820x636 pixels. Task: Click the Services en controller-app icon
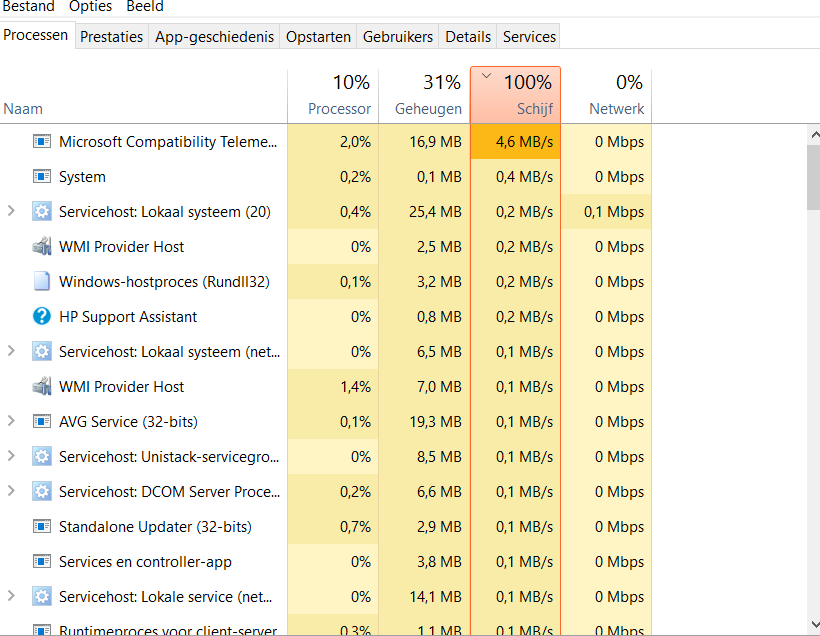tap(42, 562)
